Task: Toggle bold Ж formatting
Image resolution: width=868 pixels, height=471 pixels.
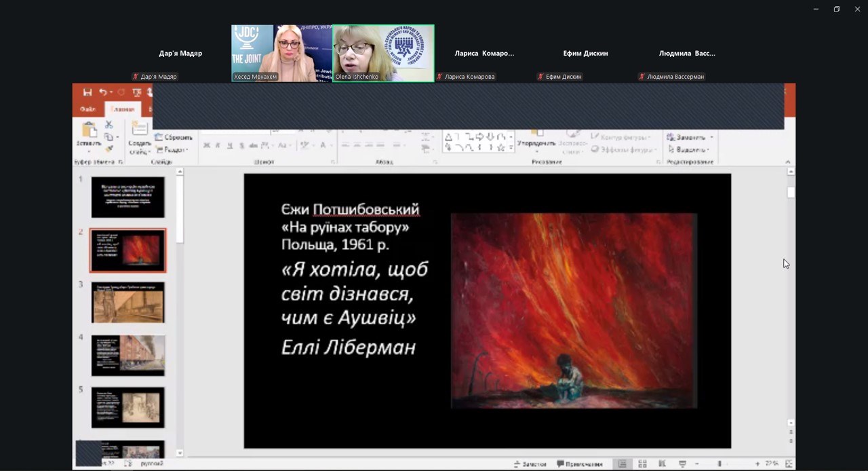Action: (x=207, y=145)
